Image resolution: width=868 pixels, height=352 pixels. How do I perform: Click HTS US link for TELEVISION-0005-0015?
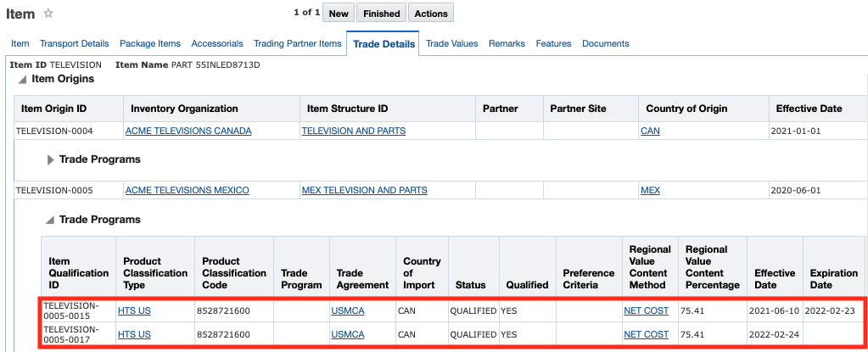coord(134,311)
